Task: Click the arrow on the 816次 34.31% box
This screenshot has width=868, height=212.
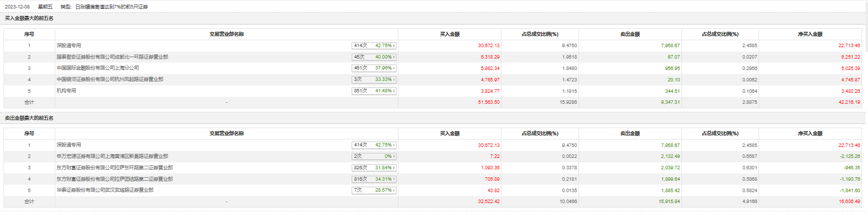Action: click(x=394, y=179)
